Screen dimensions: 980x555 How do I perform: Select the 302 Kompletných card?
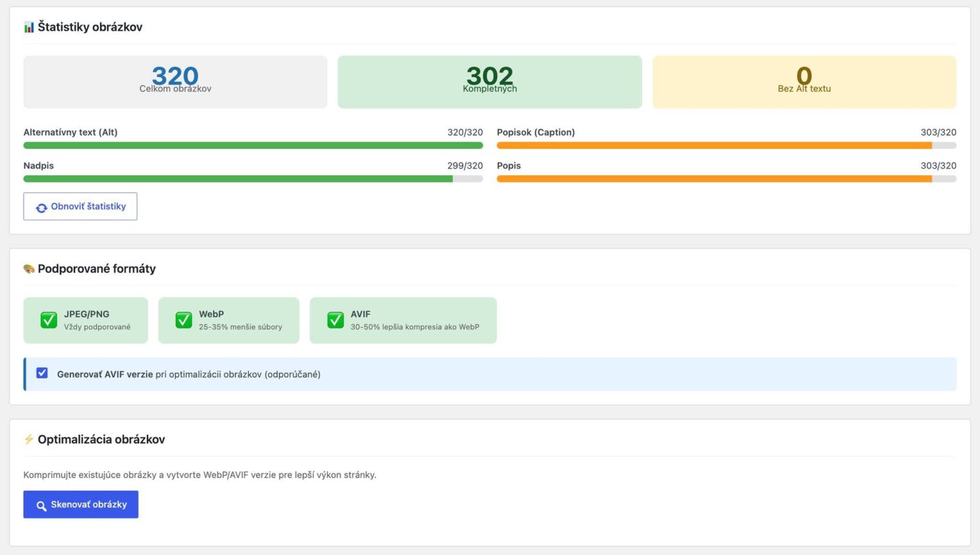[x=490, y=82]
